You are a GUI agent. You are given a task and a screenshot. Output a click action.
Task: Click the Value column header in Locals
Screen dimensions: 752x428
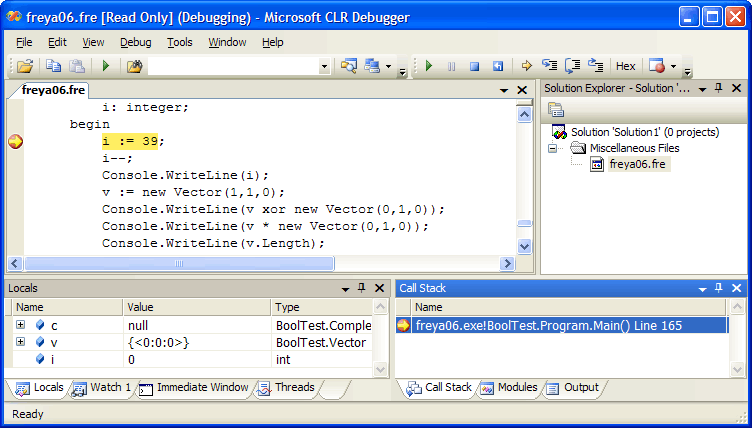(197, 307)
